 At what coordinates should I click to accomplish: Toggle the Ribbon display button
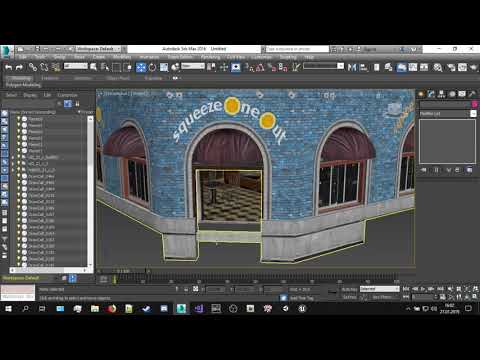click(401, 67)
